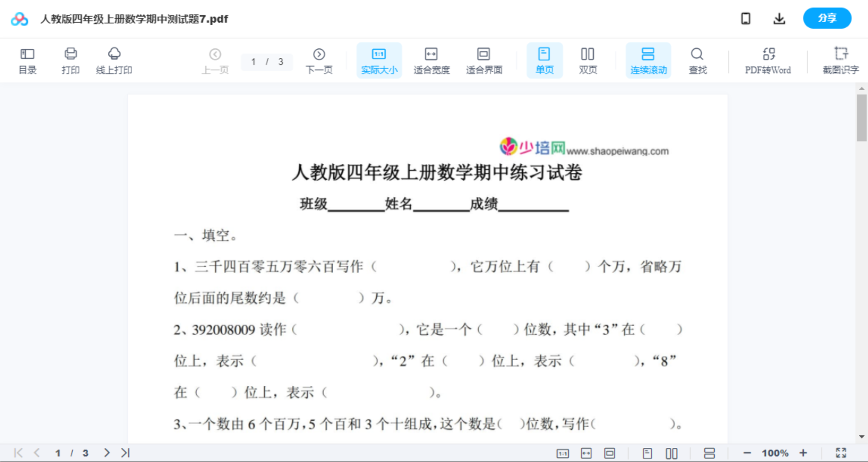868x462 pixels.
Task: Switch display to 适合宽度 fit width
Action: coord(431,60)
